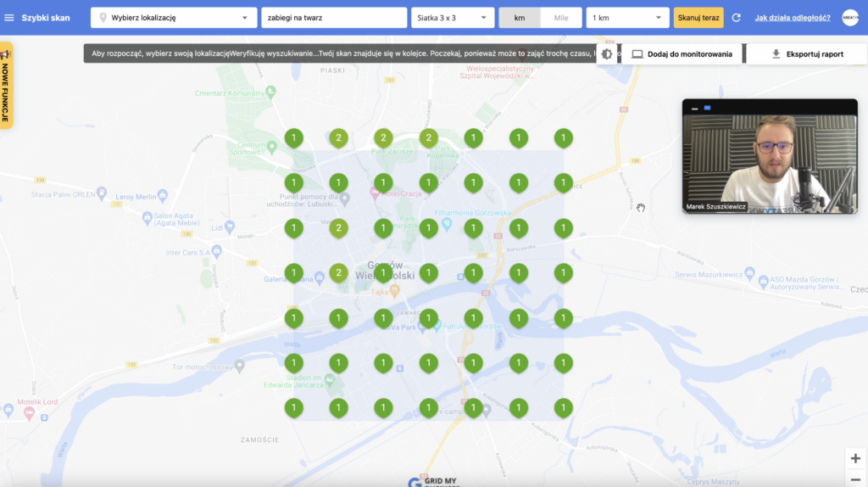Click the Eksportuj raport button
Viewport: 868px width, 487px height.
coord(807,54)
